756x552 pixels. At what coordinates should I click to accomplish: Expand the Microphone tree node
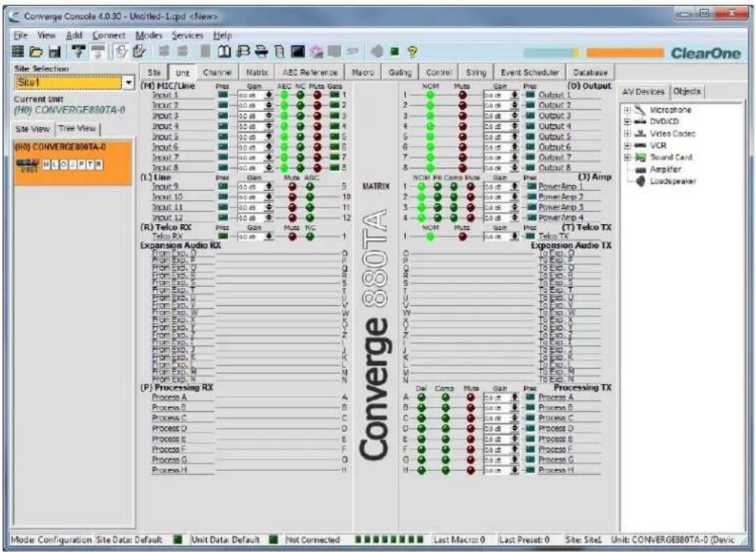click(x=627, y=111)
